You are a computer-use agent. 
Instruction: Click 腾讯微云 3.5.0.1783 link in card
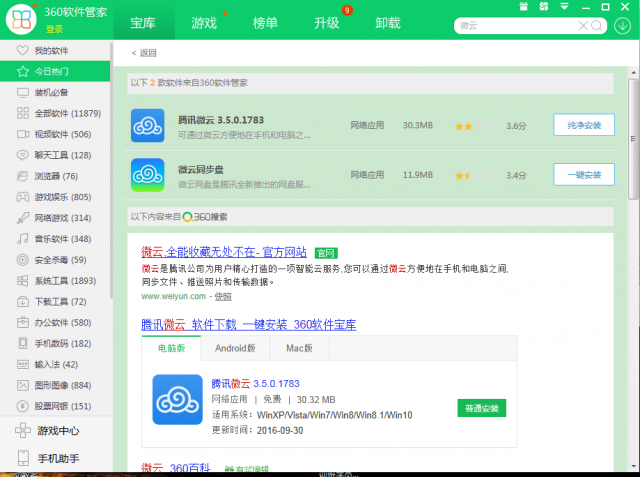256,384
